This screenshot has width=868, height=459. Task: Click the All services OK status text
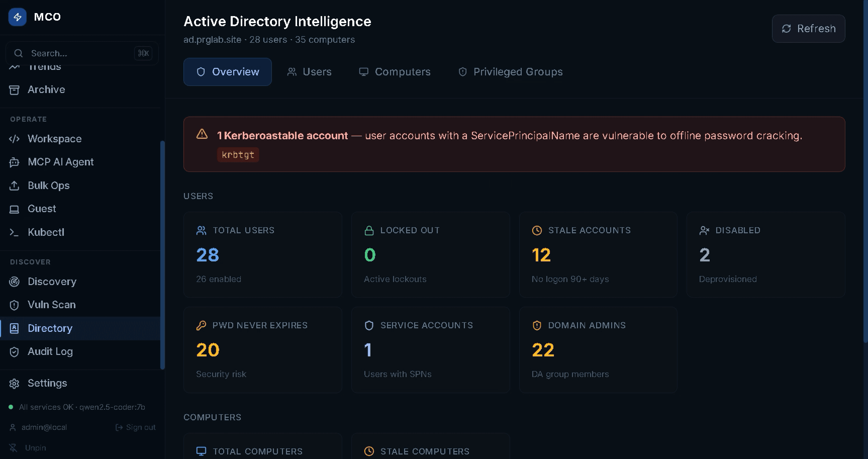pos(82,407)
